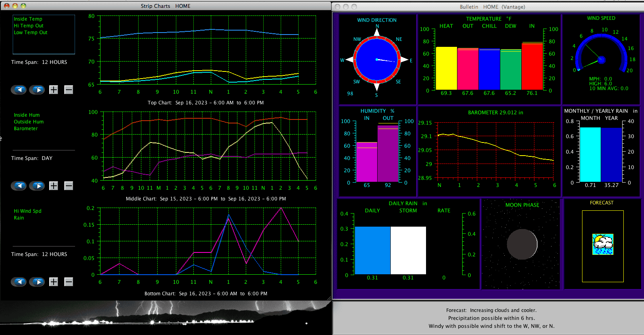
Task: Select the Barometer legend label in Strip Charts
Action: click(x=26, y=129)
